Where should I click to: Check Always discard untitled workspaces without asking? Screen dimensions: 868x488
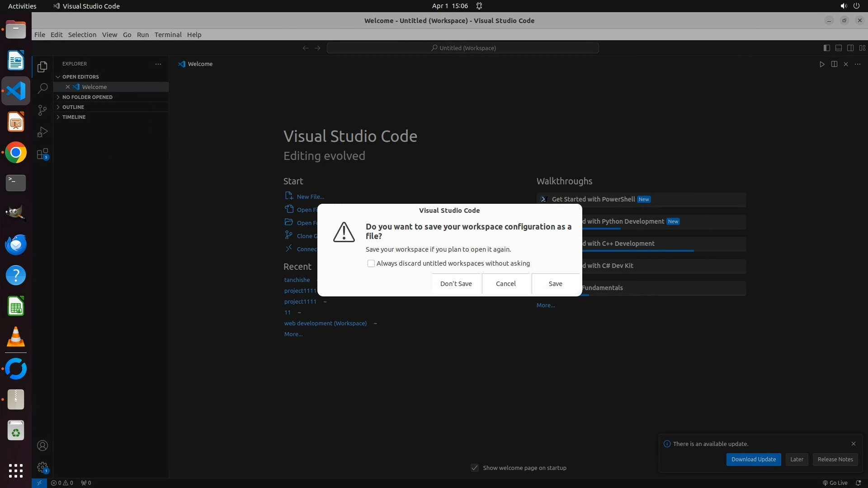(371, 263)
